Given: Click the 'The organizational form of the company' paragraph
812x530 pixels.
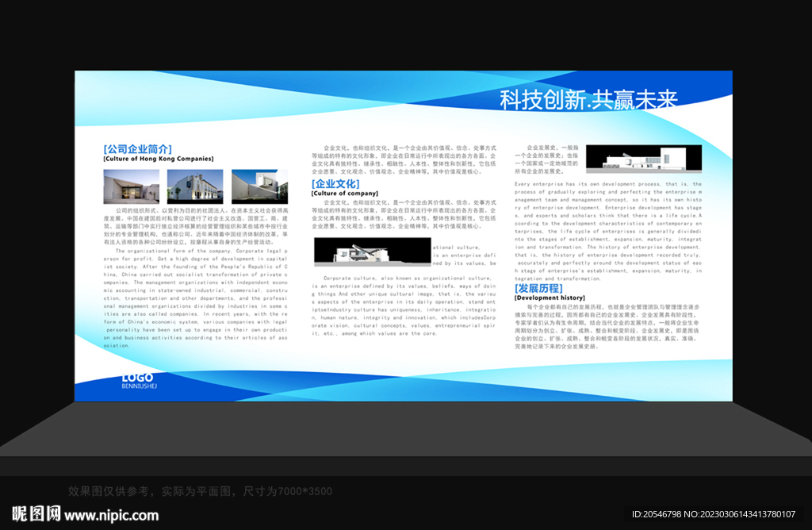Looking at the screenshot, I should tap(195, 298).
